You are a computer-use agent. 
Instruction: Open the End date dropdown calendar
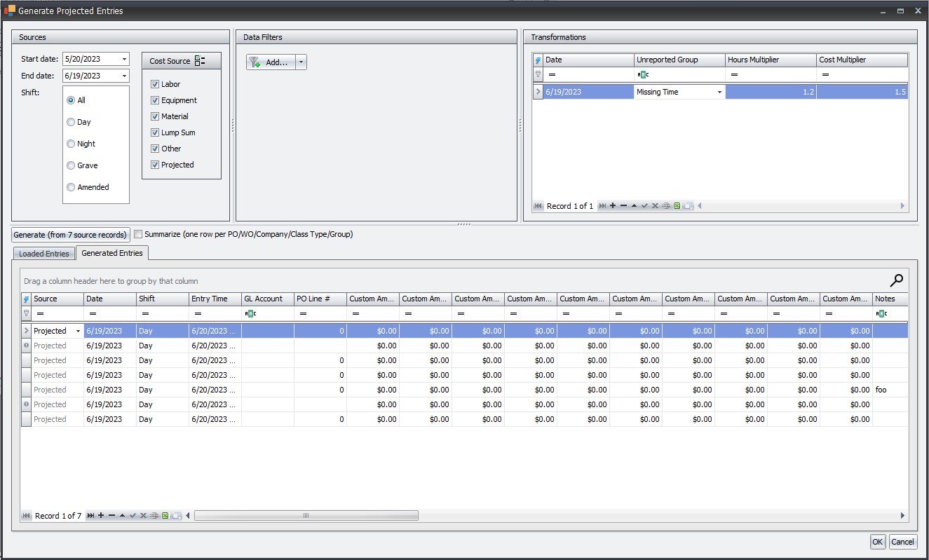124,76
